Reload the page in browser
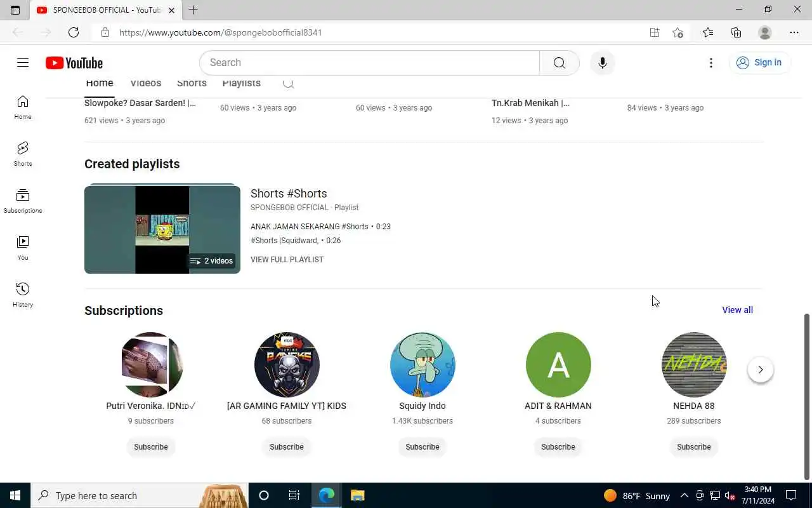The image size is (812, 508). 74,32
